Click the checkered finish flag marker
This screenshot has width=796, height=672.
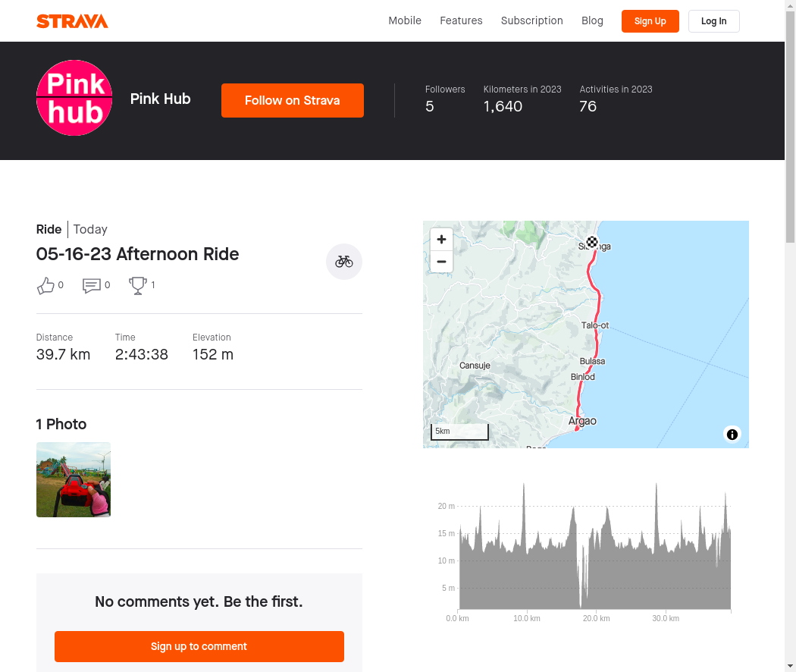(x=592, y=243)
